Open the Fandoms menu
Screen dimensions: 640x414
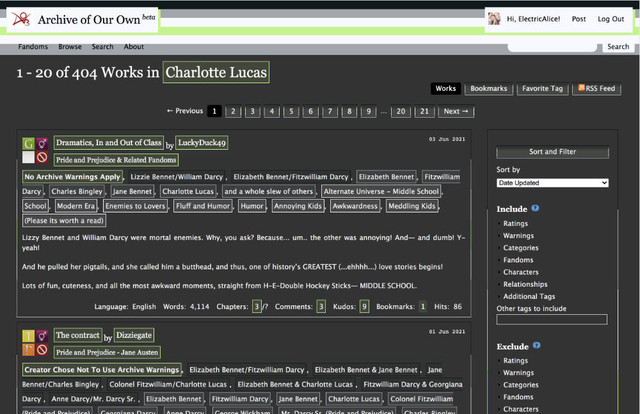[33, 47]
